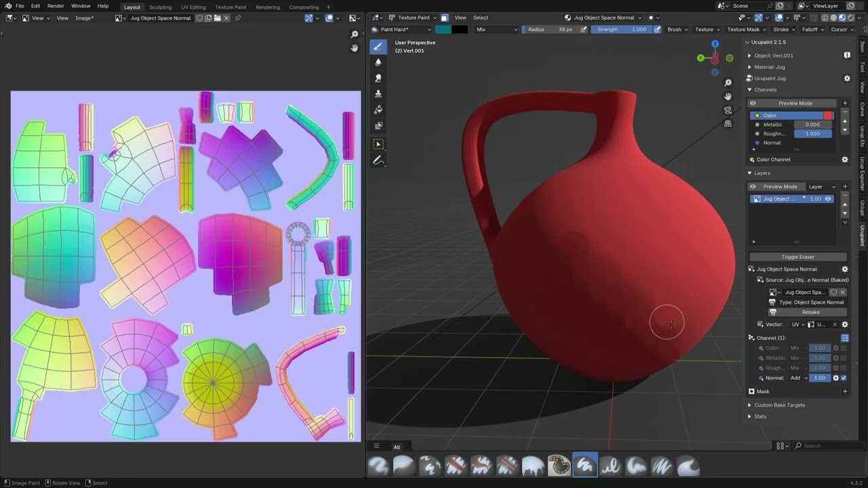Image resolution: width=868 pixels, height=488 pixels.
Task: Select the Soften tool in viewport toolbar
Action: 378,62
